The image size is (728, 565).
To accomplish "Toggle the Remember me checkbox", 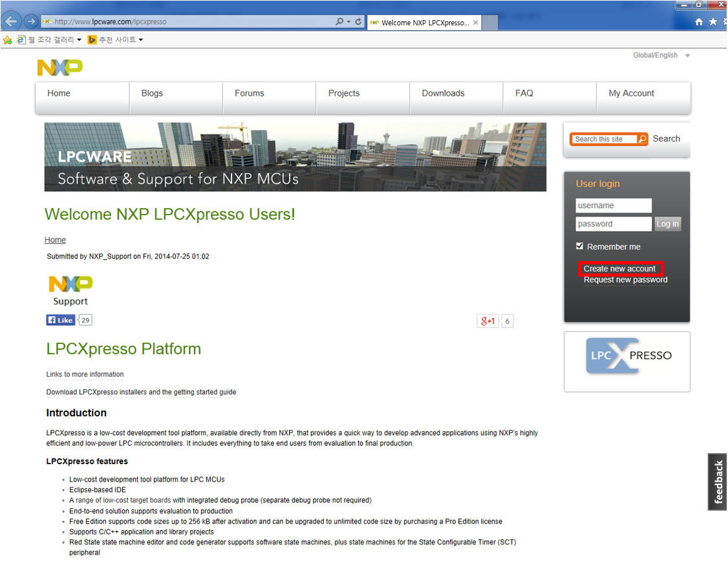I will (579, 246).
